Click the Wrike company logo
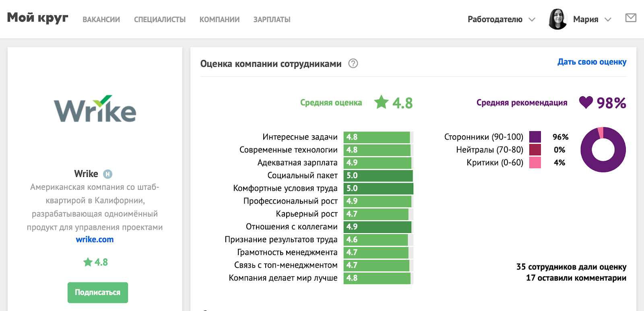This screenshot has width=644, height=311. 95,109
